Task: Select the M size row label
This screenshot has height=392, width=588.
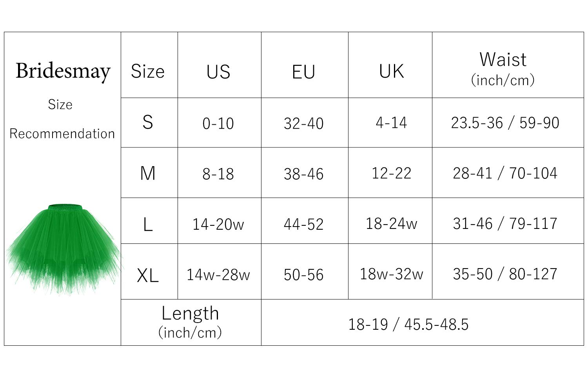Action: pos(148,173)
